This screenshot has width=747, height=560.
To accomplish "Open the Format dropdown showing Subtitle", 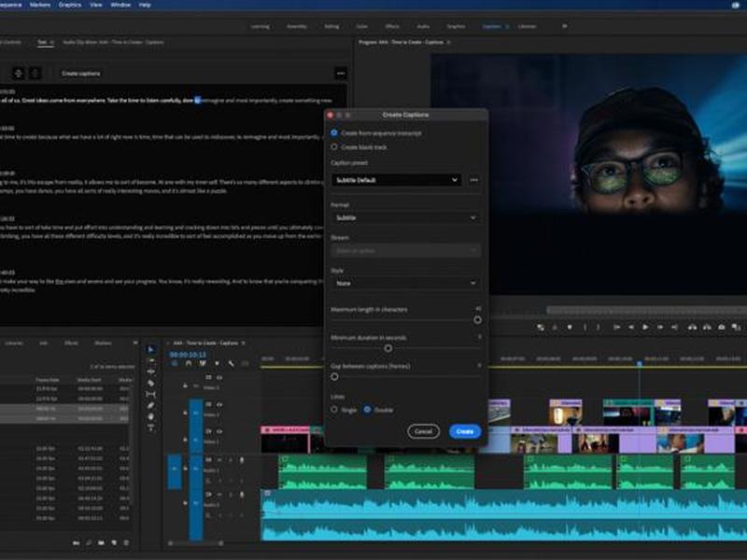I will coord(405,217).
